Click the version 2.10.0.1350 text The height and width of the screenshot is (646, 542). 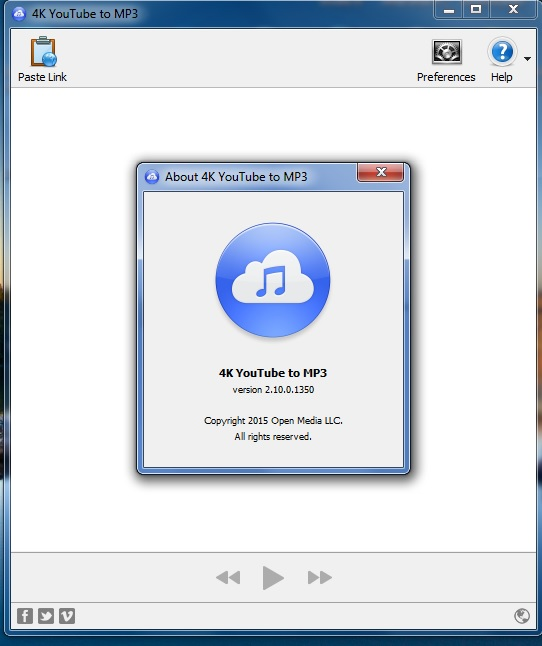[273, 389]
